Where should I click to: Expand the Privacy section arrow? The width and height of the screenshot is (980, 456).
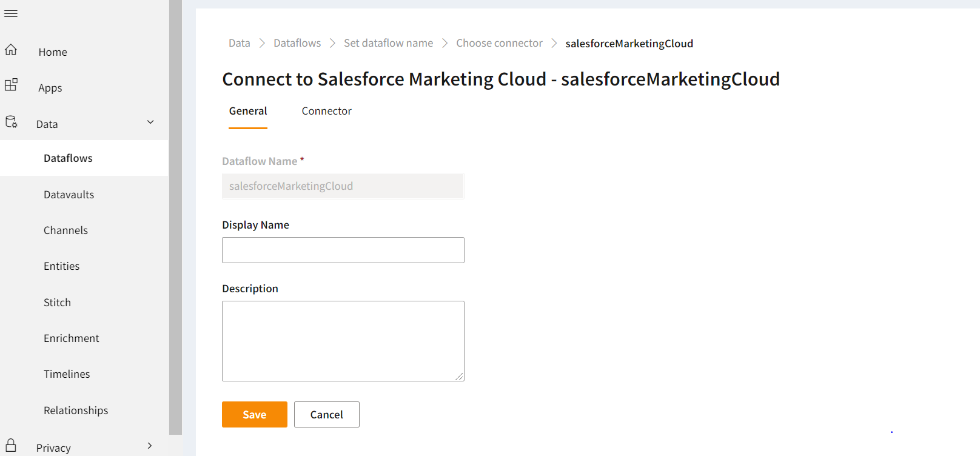click(x=150, y=446)
